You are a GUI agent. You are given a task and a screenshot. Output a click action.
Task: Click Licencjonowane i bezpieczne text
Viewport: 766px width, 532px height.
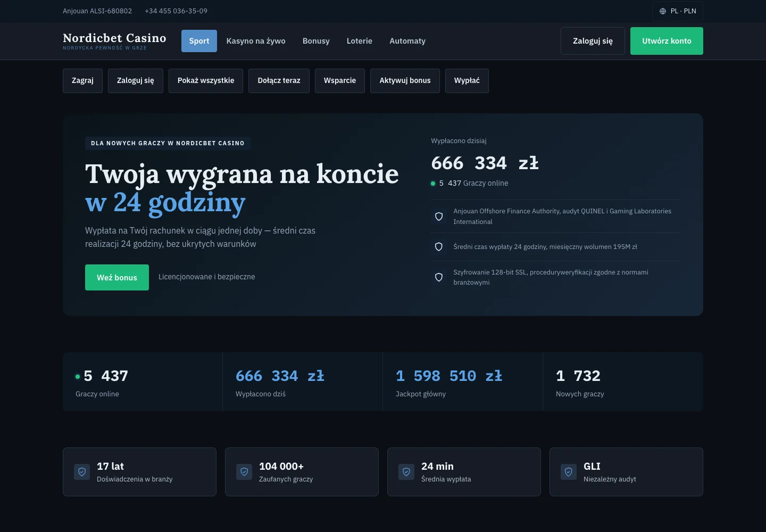206,277
